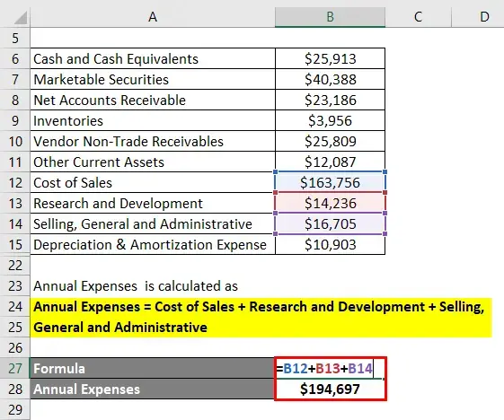Select the Cost of Sales value $163,756
This screenshot has height=420, width=504.
(330, 183)
